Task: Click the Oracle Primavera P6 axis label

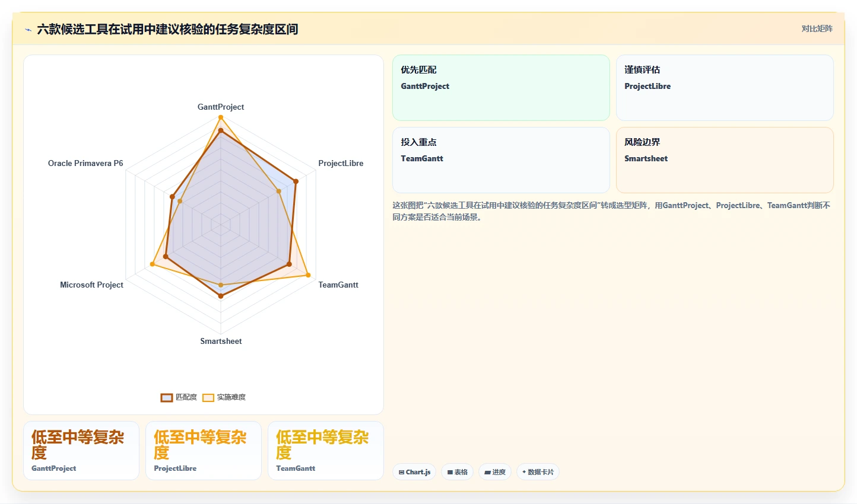Action: (x=85, y=163)
